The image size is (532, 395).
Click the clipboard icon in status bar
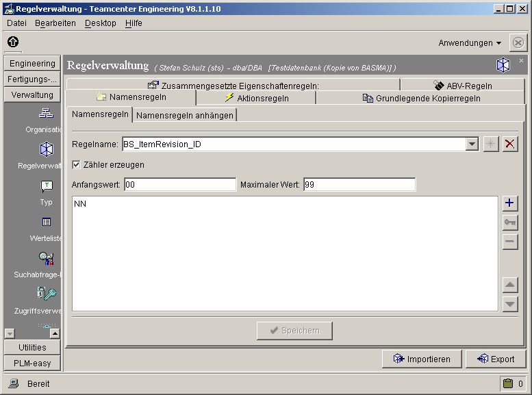508,383
